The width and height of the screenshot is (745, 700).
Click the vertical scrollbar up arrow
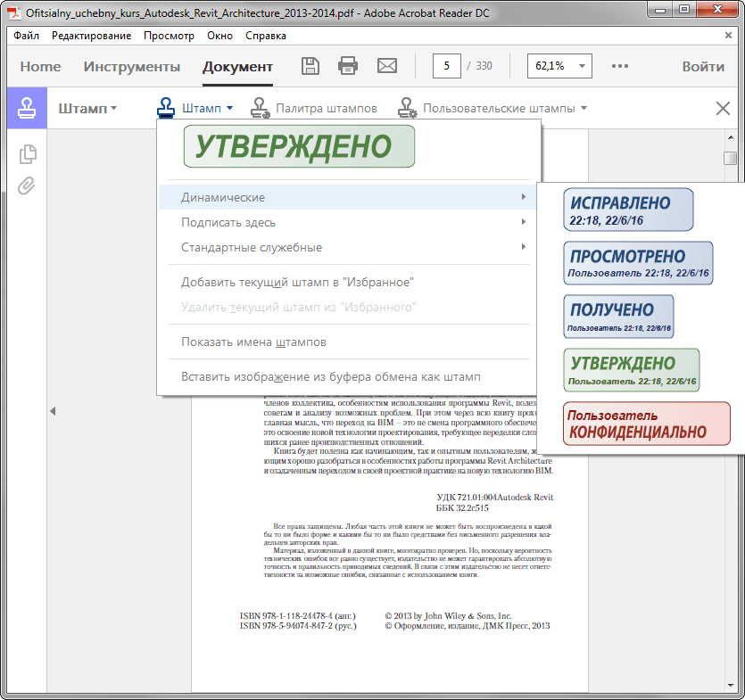coord(731,137)
